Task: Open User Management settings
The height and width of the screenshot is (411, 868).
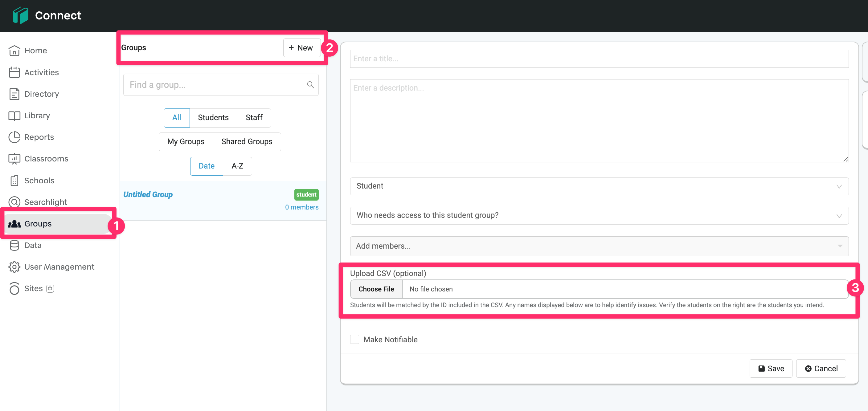Action: pyautogui.click(x=59, y=267)
